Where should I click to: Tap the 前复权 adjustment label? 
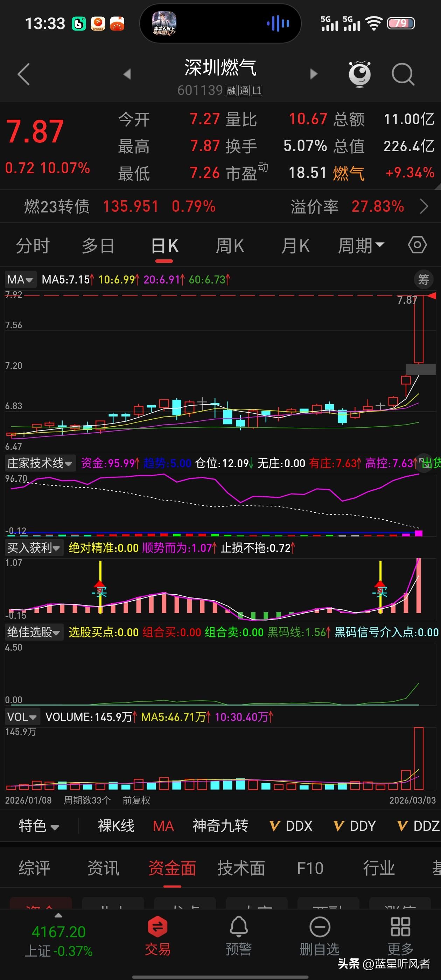[136, 800]
